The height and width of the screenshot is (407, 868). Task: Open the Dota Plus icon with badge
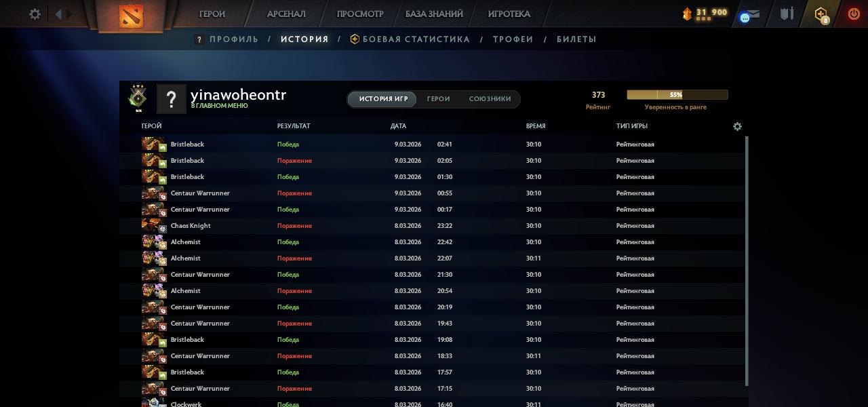pyautogui.click(x=821, y=15)
